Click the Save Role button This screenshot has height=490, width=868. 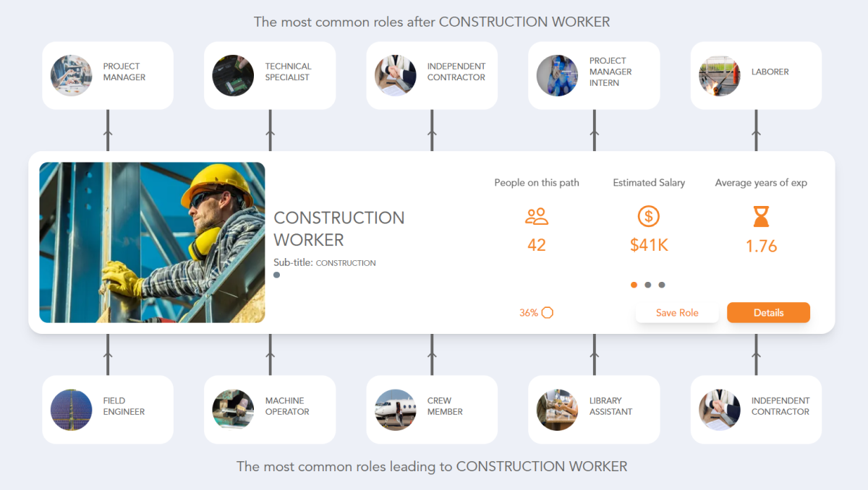point(677,312)
